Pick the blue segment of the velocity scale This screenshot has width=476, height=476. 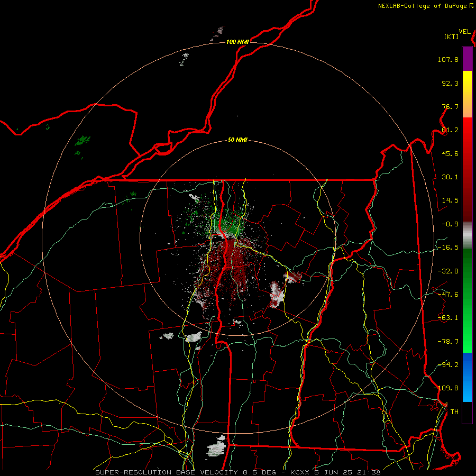point(467,377)
